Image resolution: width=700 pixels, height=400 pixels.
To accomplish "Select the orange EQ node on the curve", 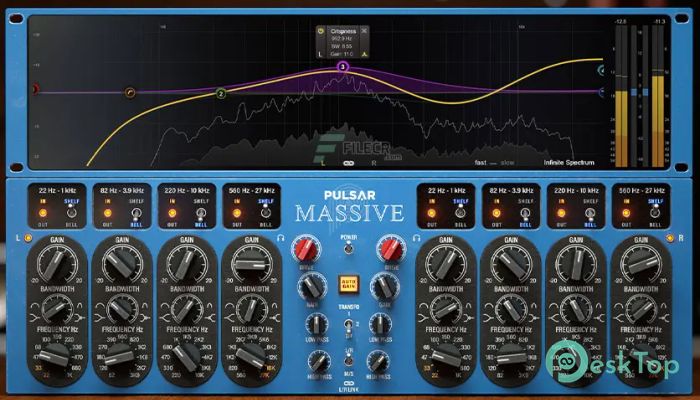I will (130, 93).
